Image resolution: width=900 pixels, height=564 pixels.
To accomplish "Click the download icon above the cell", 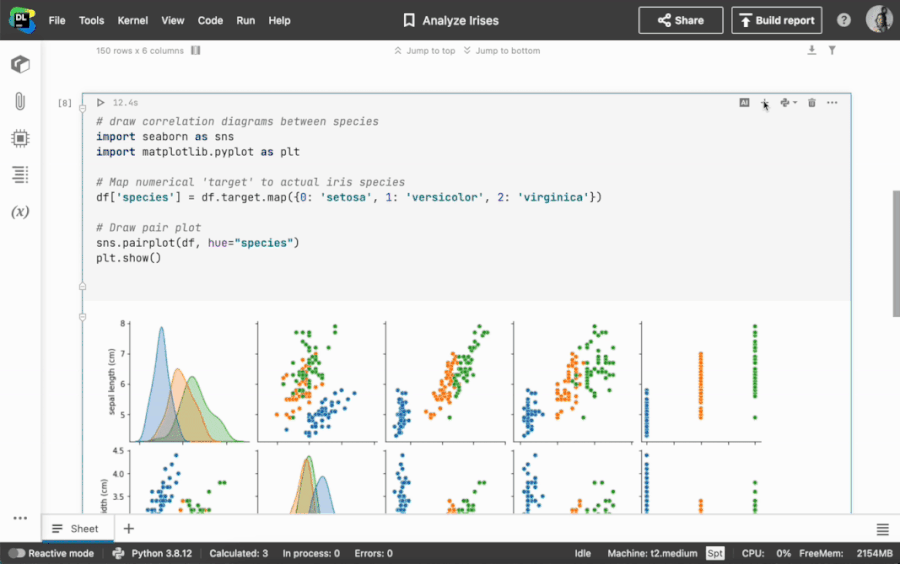I will tap(812, 50).
